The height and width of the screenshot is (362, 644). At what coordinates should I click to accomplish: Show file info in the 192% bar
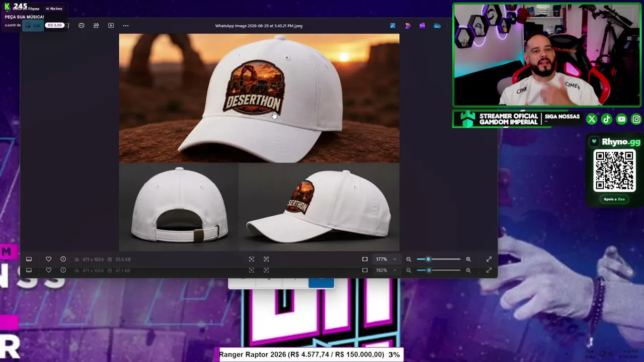(63, 270)
